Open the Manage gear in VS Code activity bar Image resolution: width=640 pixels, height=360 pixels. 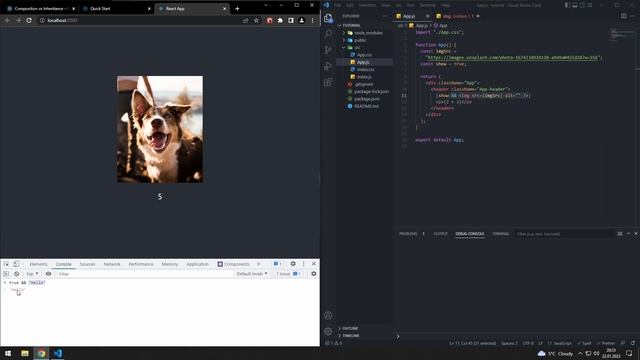[x=328, y=331]
